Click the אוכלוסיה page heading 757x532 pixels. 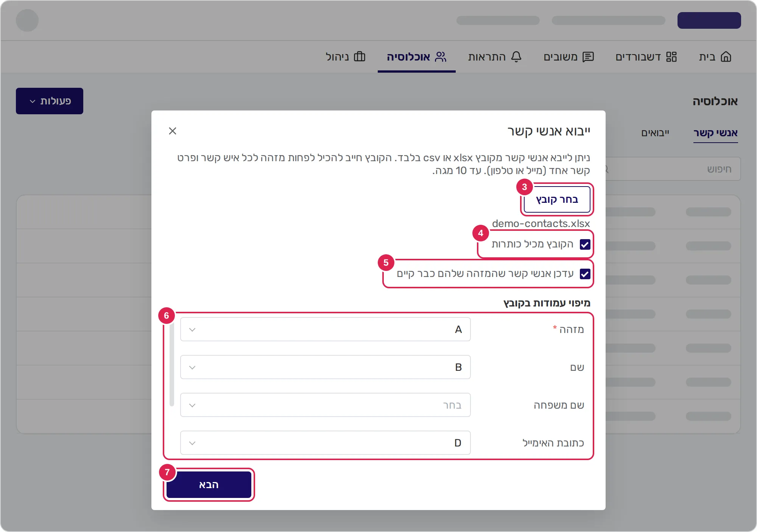pyautogui.click(x=715, y=101)
